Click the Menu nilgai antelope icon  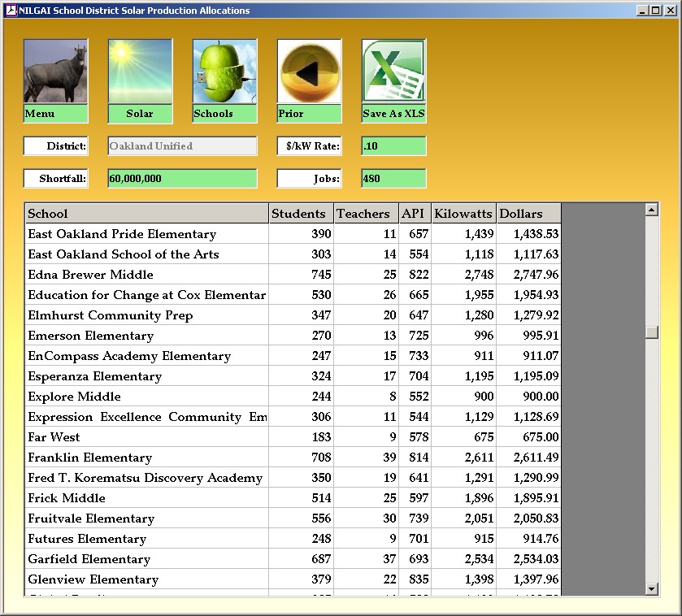[55, 72]
